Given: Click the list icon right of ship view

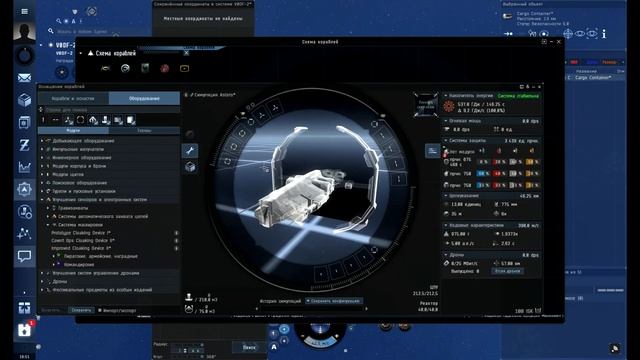Looking at the screenshot, I should pyautogui.click(x=432, y=151).
